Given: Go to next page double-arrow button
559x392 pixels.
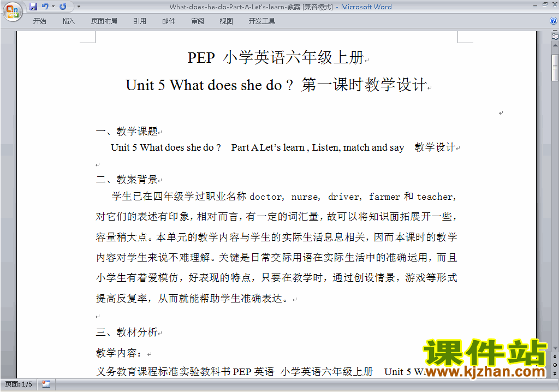Looking at the screenshot, I should (x=555, y=373).
